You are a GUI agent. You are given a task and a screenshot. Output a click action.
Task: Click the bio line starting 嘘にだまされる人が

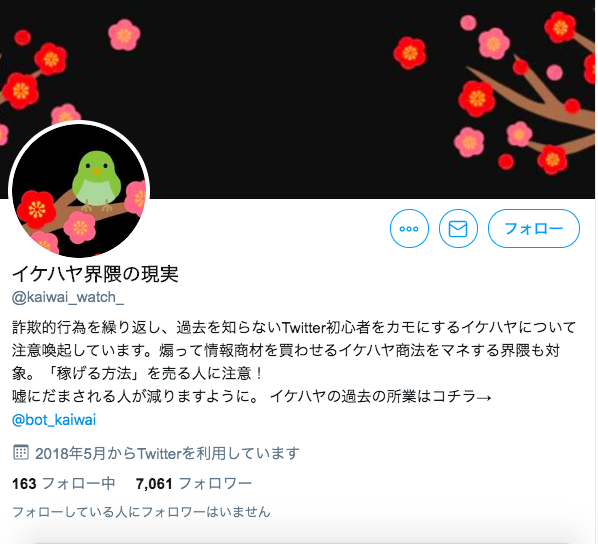click(x=252, y=397)
